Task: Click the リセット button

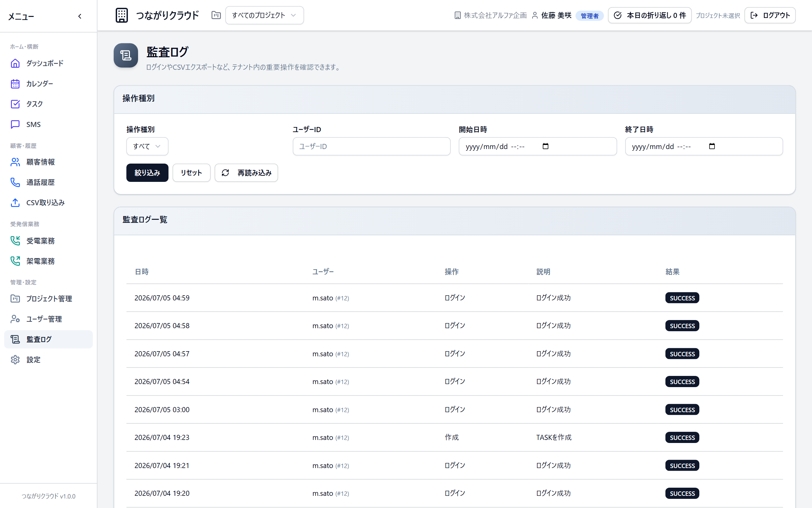Action: click(191, 173)
